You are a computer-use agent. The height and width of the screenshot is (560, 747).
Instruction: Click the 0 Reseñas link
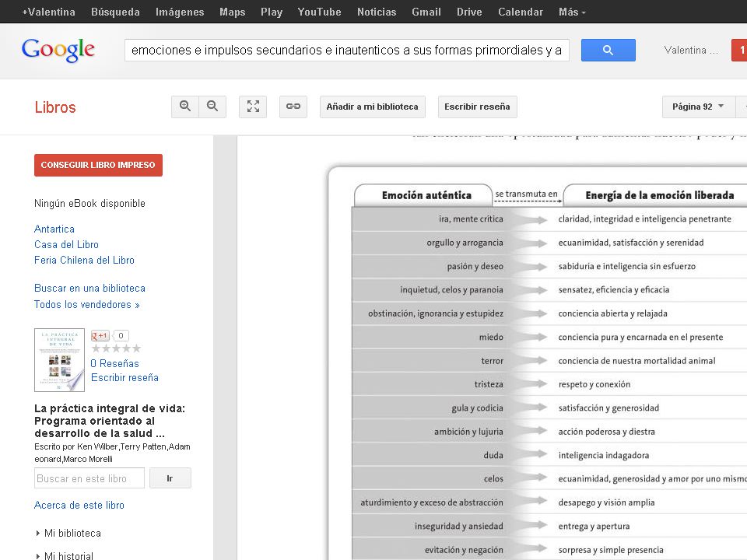(x=115, y=363)
